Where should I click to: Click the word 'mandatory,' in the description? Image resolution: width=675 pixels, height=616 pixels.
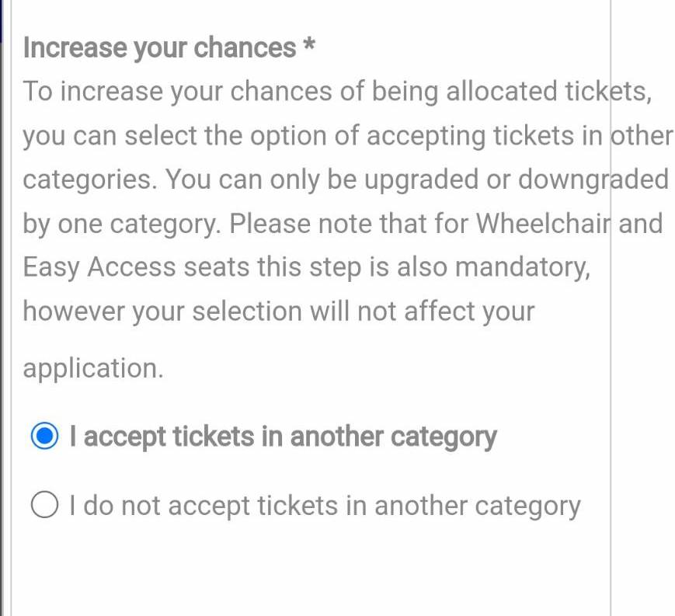click(x=523, y=267)
